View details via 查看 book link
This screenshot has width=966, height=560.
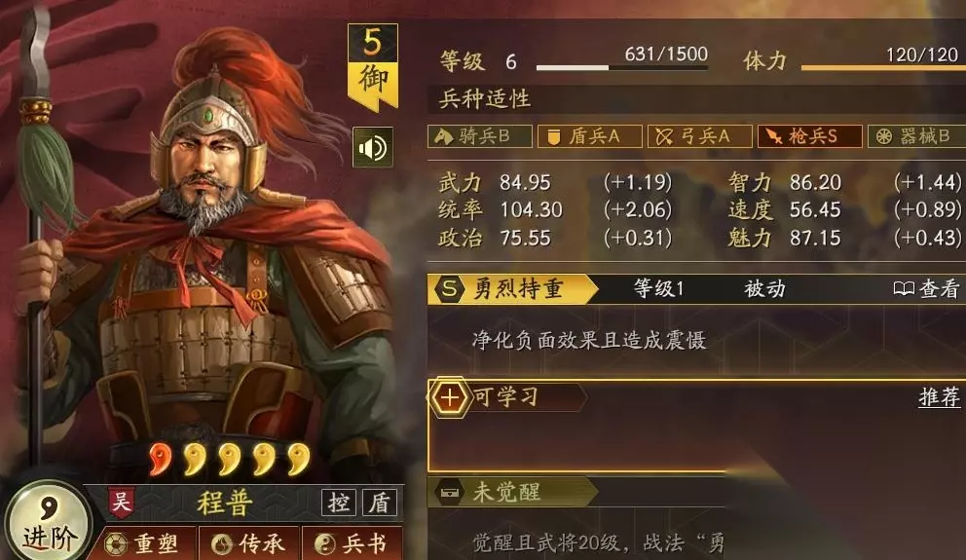[927, 288]
